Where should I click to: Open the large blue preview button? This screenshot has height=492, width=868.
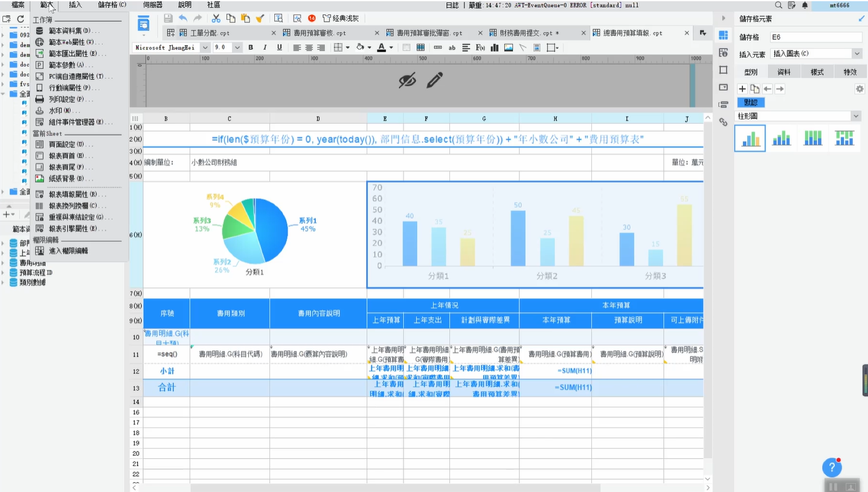(143, 25)
